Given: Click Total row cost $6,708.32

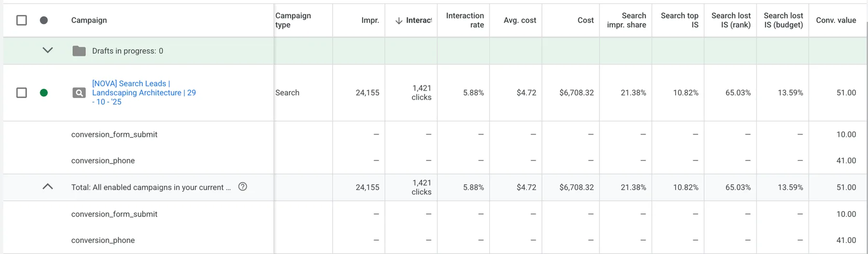Looking at the screenshot, I should coord(577,187).
